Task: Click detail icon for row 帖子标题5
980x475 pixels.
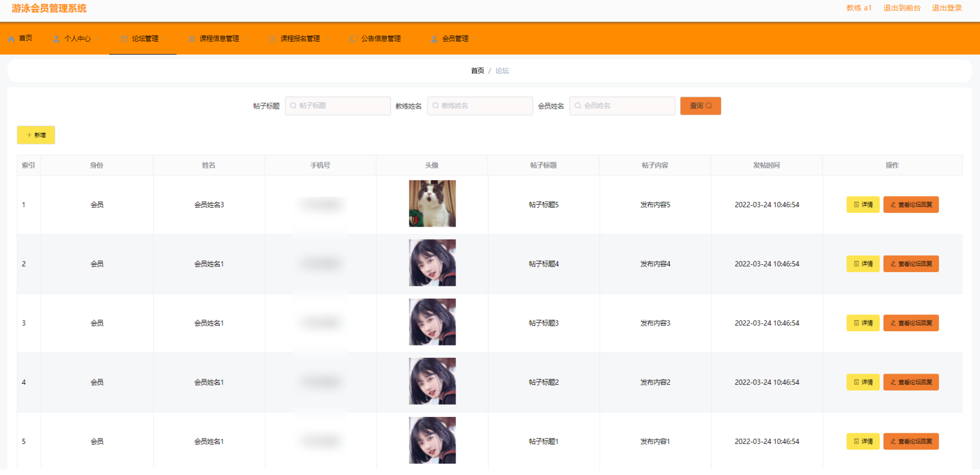Action: pyautogui.click(x=857, y=205)
